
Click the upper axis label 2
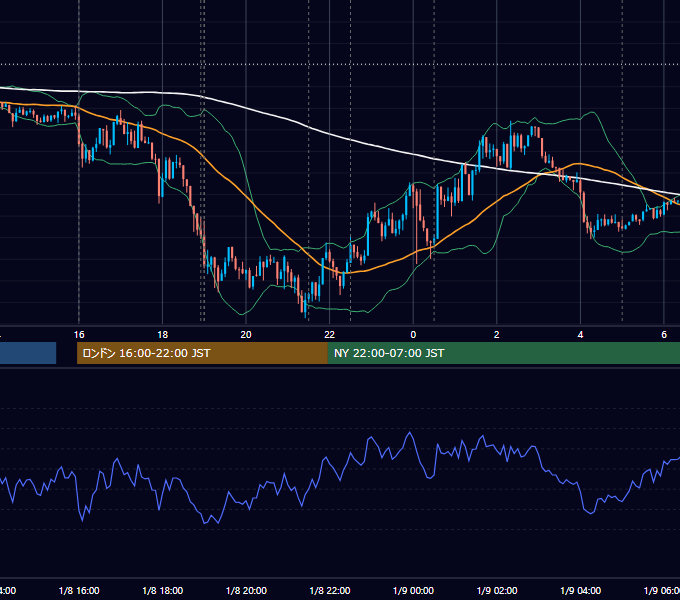497,334
